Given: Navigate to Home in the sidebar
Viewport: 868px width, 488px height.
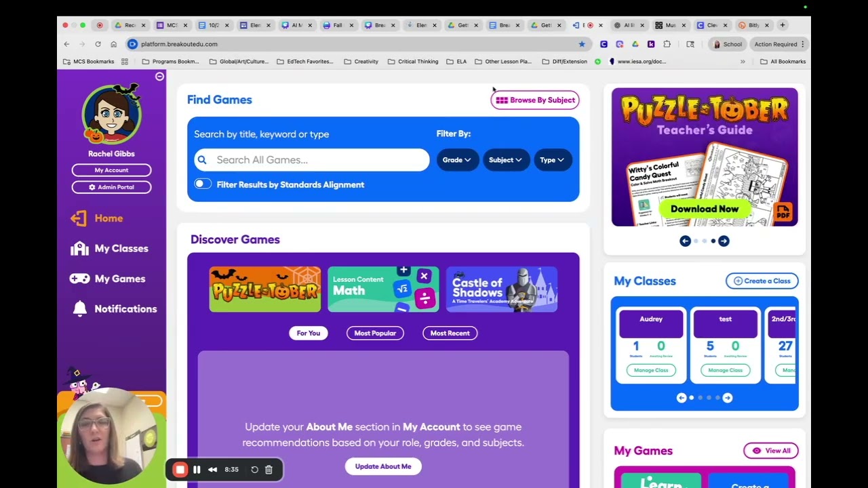Looking at the screenshot, I should (x=108, y=218).
